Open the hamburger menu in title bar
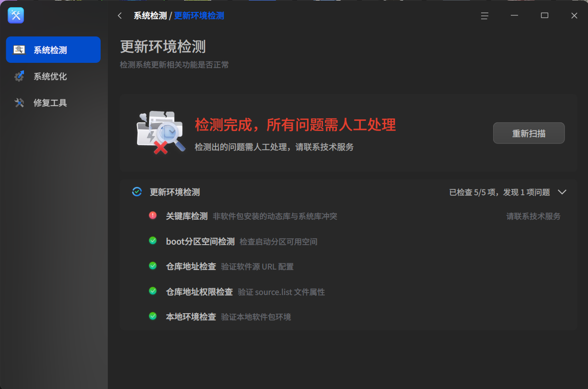 coord(484,16)
